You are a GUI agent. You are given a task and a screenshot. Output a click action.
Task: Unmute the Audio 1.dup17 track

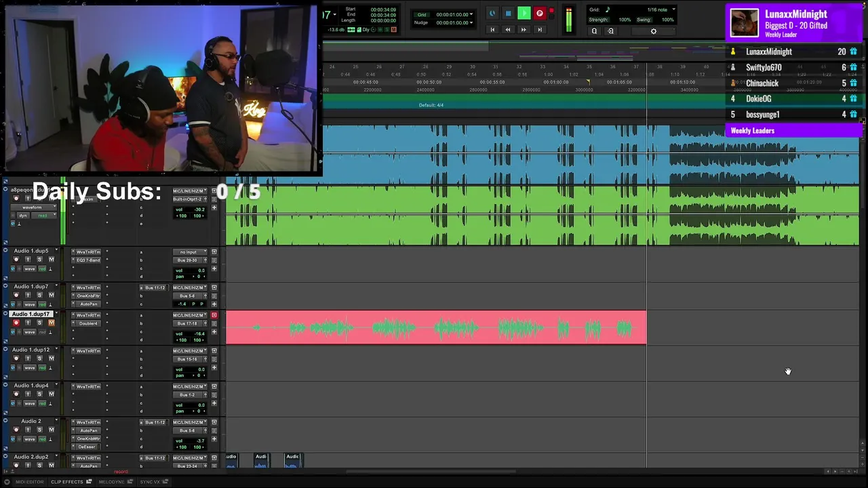[x=51, y=323]
